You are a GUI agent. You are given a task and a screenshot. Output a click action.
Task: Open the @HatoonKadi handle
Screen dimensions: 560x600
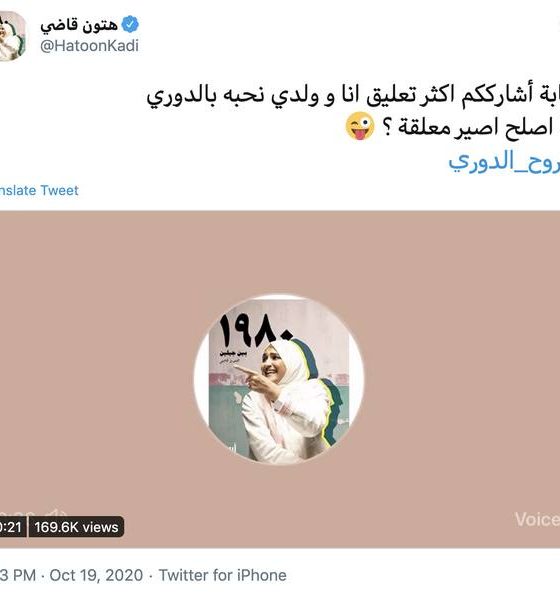point(89,46)
